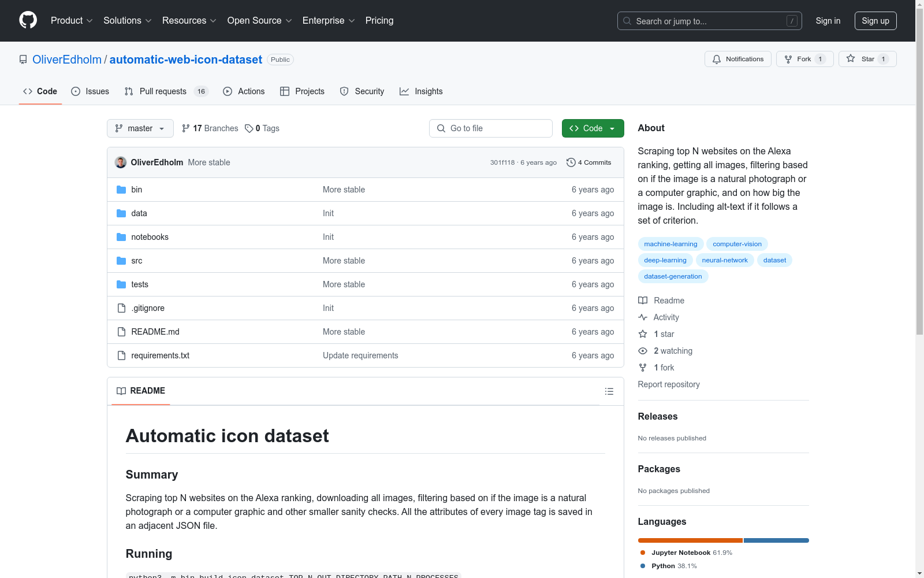The image size is (924, 578).
Task: Click the notebooks folder icon
Action: 121,237
